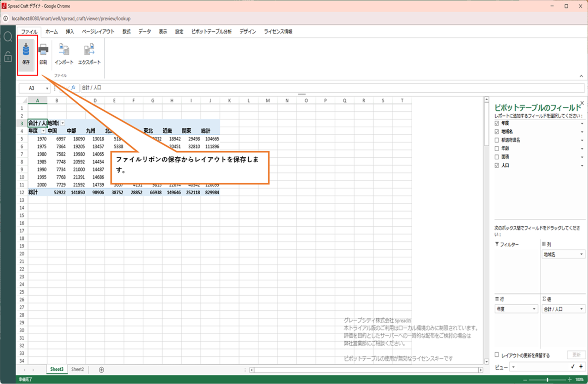Screen dimensions: 588x384
Task: Click the lock icon in left sidebar
Action: [x=8, y=57]
